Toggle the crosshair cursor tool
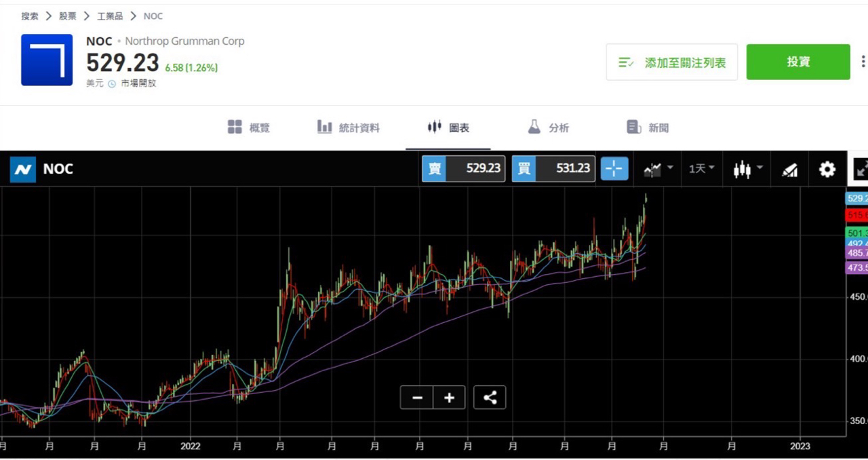 tap(614, 169)
